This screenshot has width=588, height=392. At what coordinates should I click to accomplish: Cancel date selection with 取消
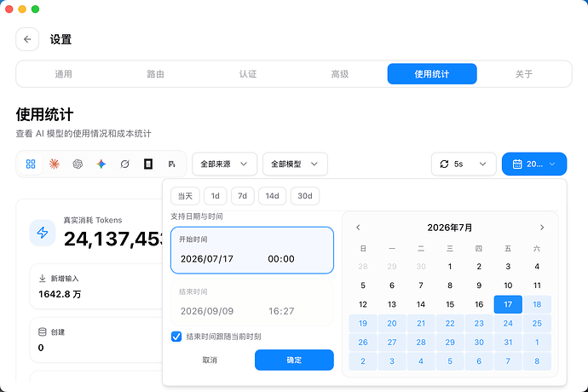pyautogui.click(x=210, y=360)
